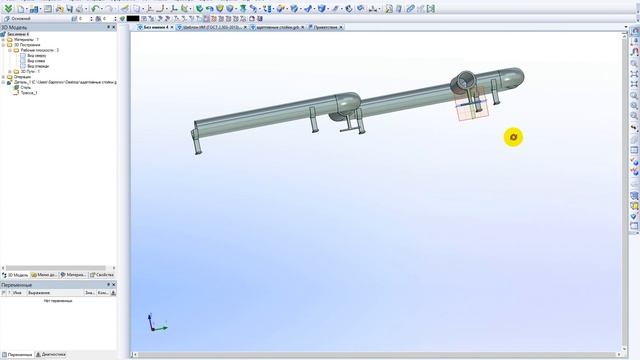Switch to the Без имени 4 document tab
This screenshot has width=640, height=360.
156,27
